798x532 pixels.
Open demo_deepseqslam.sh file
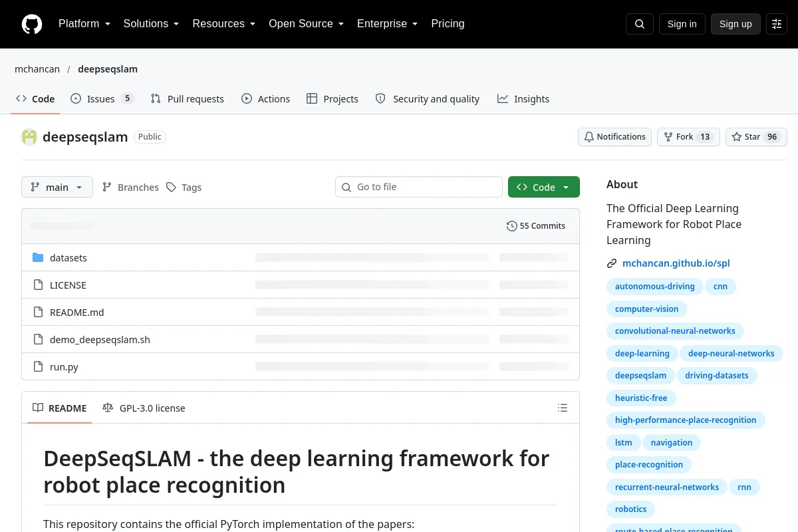100,339
